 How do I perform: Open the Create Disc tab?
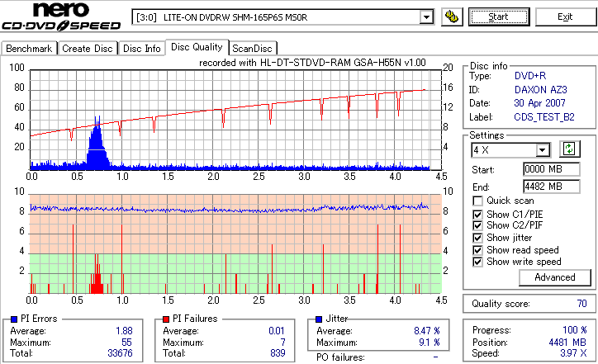pyautogui.click(x=88, y=49)
